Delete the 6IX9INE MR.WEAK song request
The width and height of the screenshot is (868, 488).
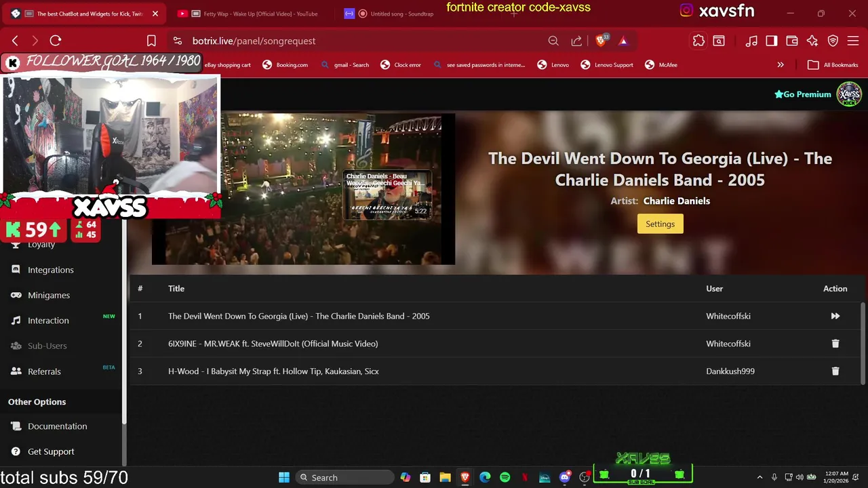(x=835, y=344)
